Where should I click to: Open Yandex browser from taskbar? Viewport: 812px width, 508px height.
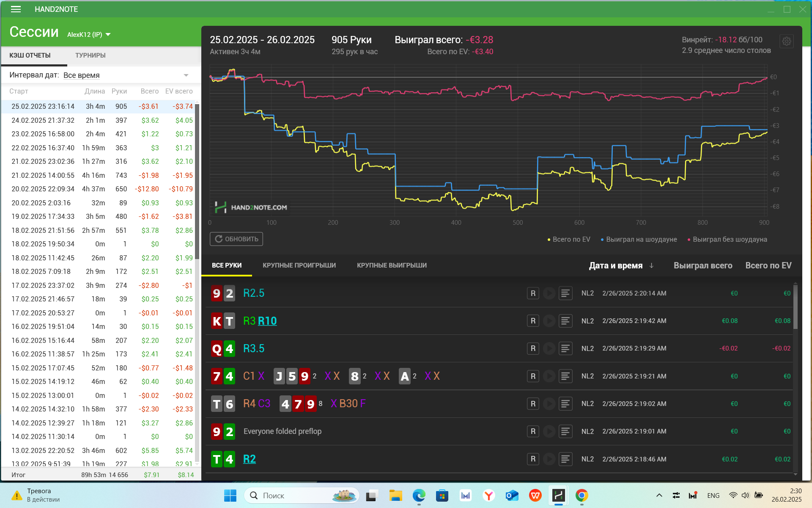coord(488,495)
